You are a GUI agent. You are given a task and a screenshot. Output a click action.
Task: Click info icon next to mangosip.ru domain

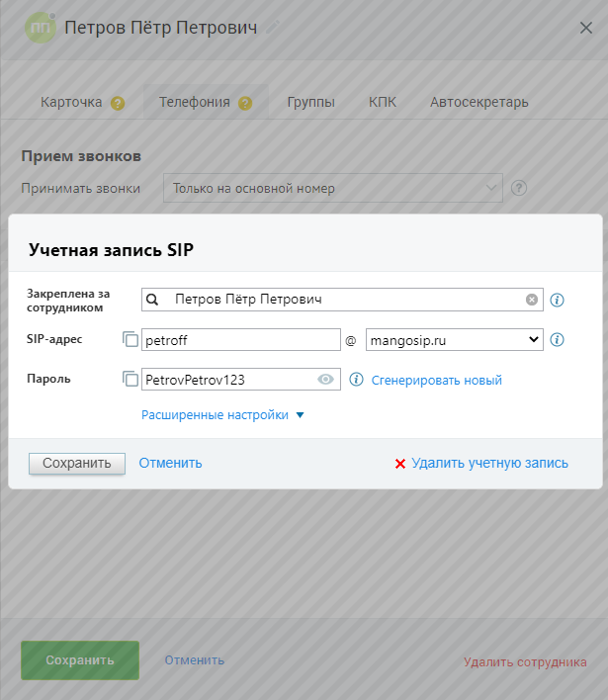[557, 340]
